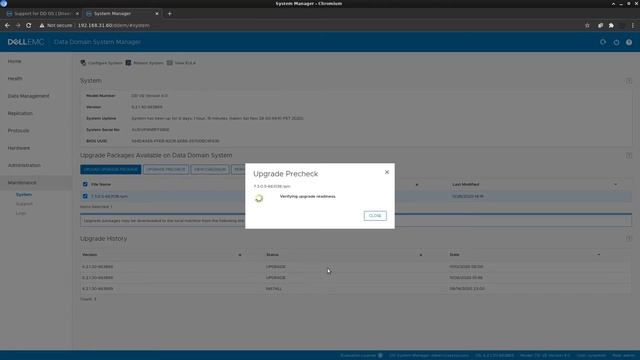Click the Not secure warning icon

(x=42, y=25)
